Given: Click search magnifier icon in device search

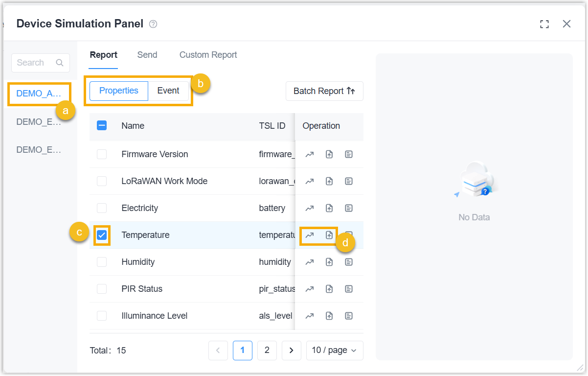Looking at the screenshot, I should 60,63.
